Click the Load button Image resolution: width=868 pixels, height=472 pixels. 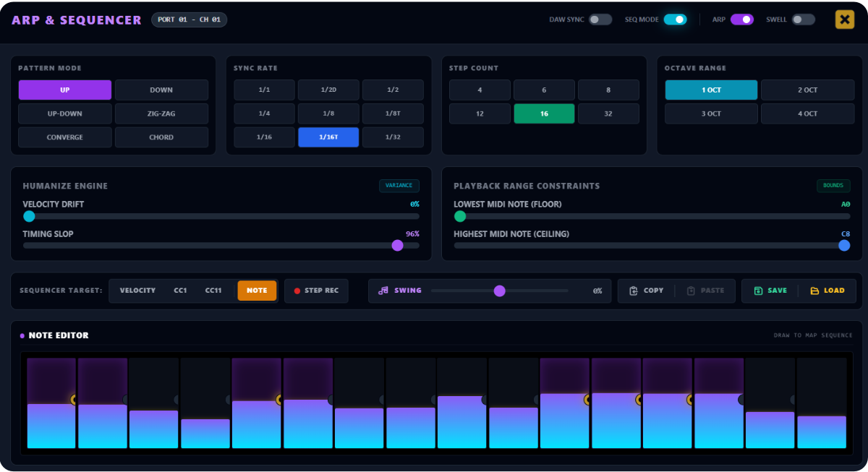click(x=827, y=291)
